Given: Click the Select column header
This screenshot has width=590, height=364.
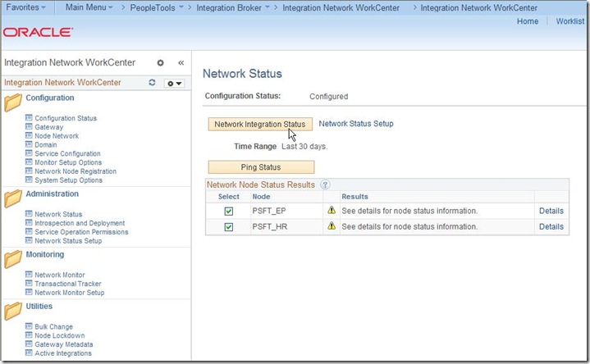Looking at the screenshot, I should [229, 197].
